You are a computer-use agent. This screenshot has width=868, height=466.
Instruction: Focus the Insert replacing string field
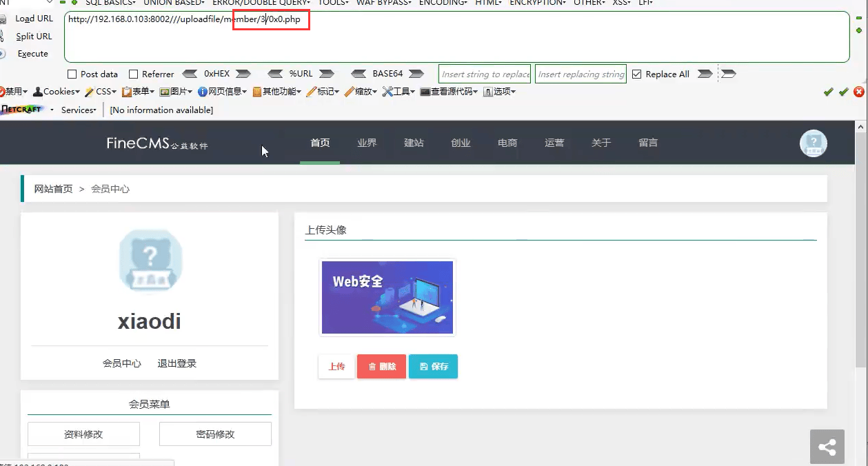point(581,74)
